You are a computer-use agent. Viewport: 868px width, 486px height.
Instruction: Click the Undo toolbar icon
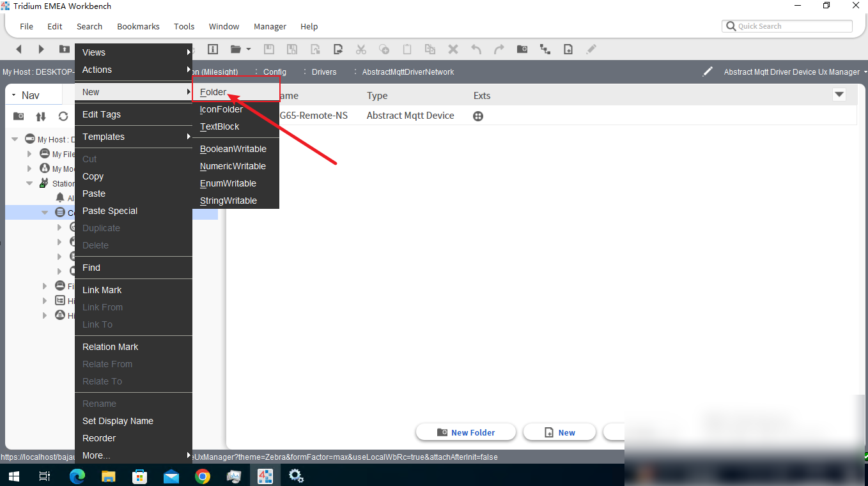[476, 49]
